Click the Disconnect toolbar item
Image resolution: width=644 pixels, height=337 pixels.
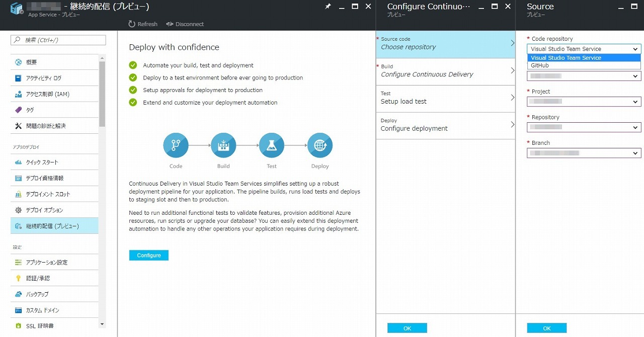click(185, 24)
